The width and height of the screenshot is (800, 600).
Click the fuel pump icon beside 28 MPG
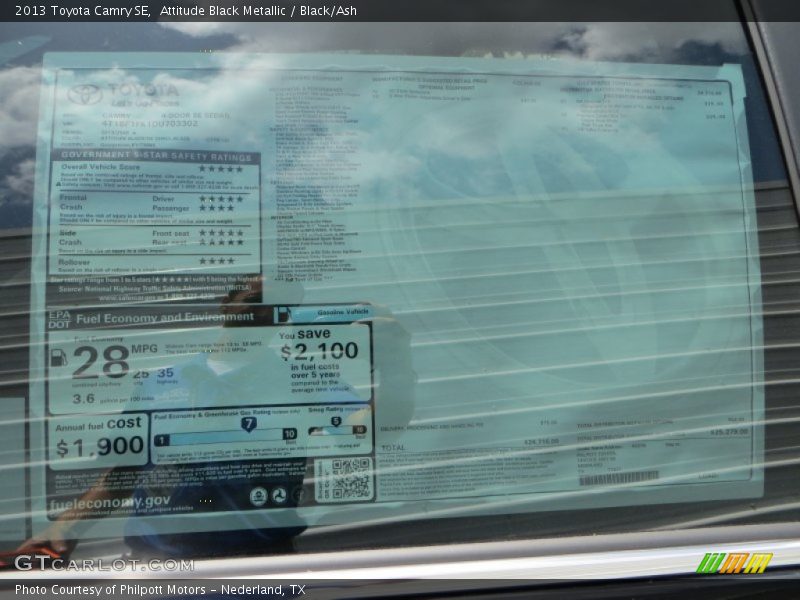click(x=59, y=357)
